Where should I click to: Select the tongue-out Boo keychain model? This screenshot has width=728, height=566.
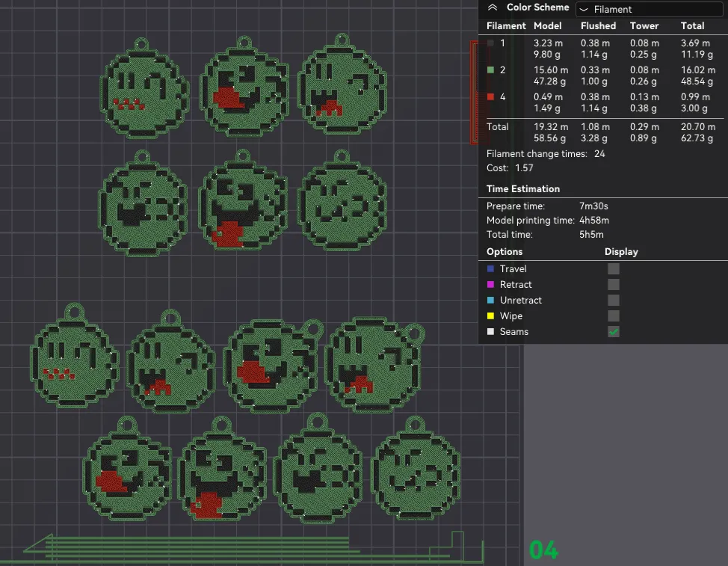[243, 206]
